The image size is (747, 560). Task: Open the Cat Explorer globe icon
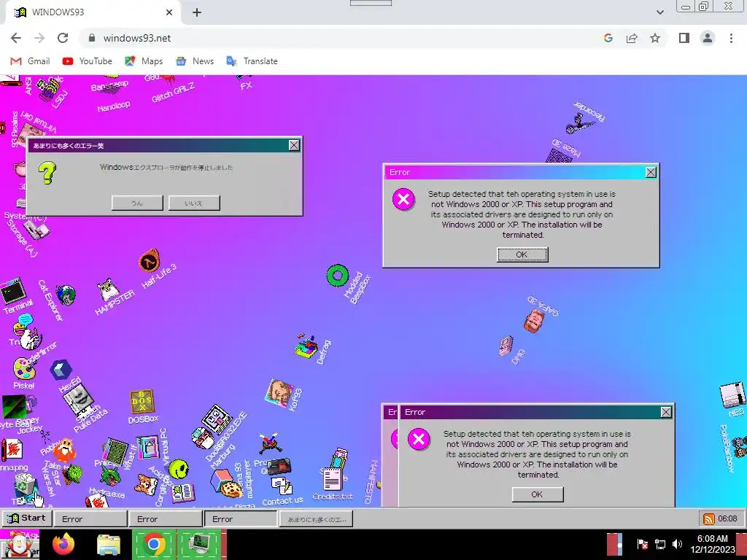click(66, 295)
